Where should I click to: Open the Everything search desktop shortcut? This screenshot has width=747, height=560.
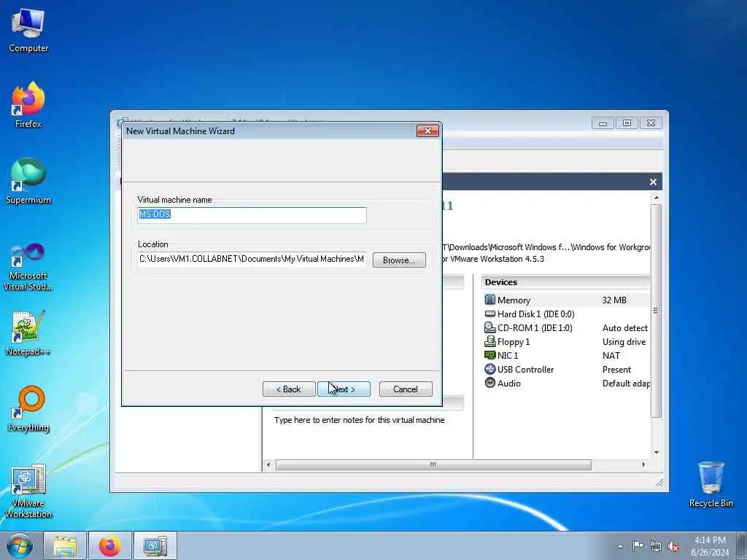[x=28, y=408]
